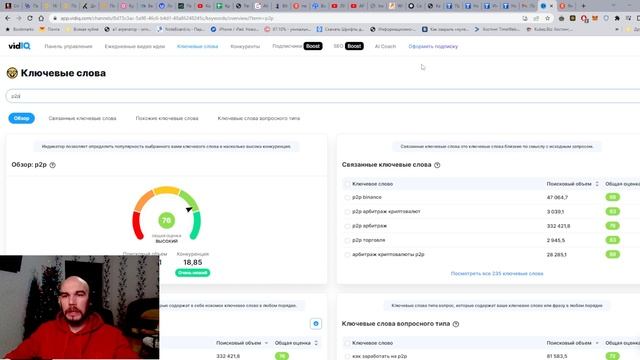Switch to Обзор tab

pyautogui.click(x=22, y=118)
